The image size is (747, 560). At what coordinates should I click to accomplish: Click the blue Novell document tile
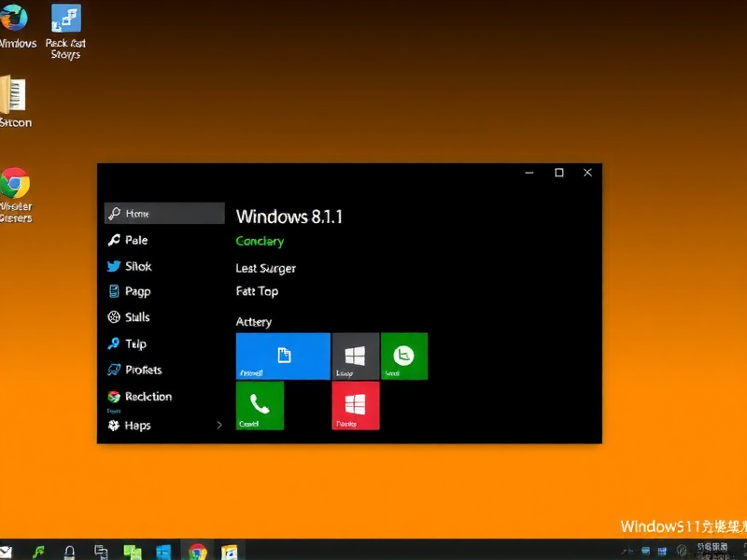click(282, 356)
